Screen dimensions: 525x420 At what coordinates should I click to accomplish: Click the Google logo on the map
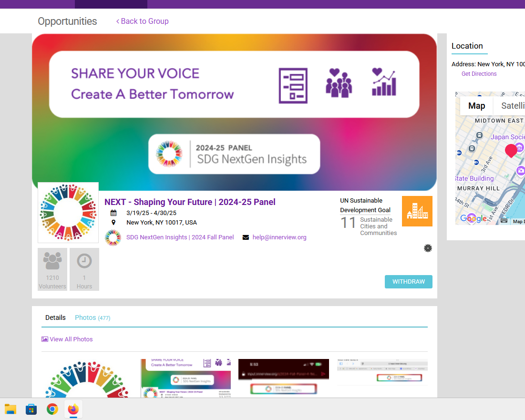[474, 218]
